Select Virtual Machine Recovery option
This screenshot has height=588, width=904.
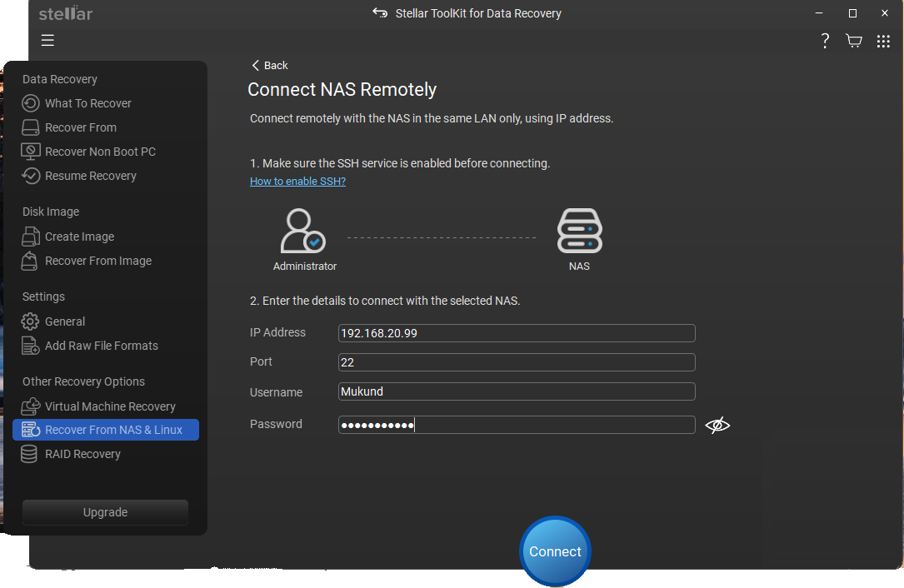110,406
